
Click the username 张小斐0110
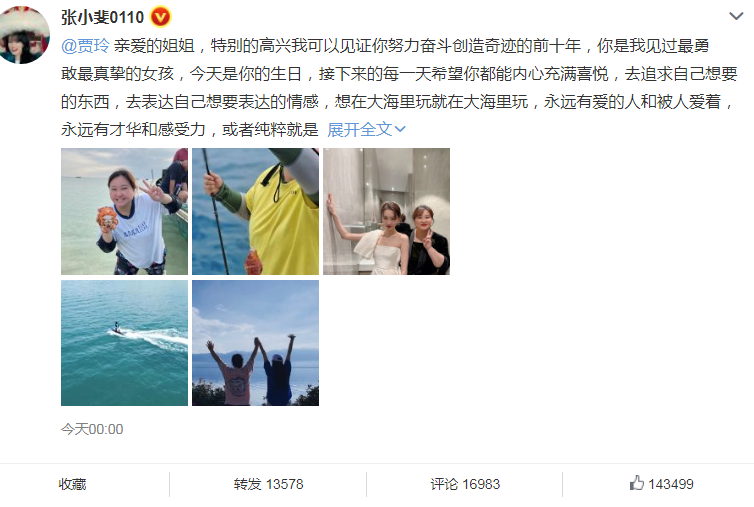(102, 18)
